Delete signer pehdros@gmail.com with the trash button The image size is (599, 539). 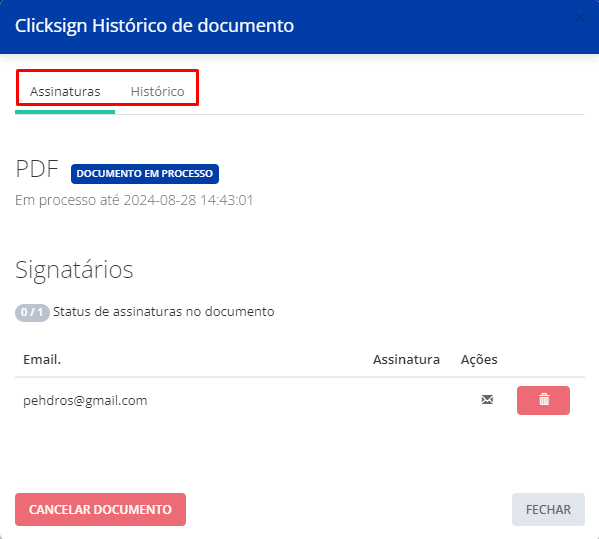(543, 400)
